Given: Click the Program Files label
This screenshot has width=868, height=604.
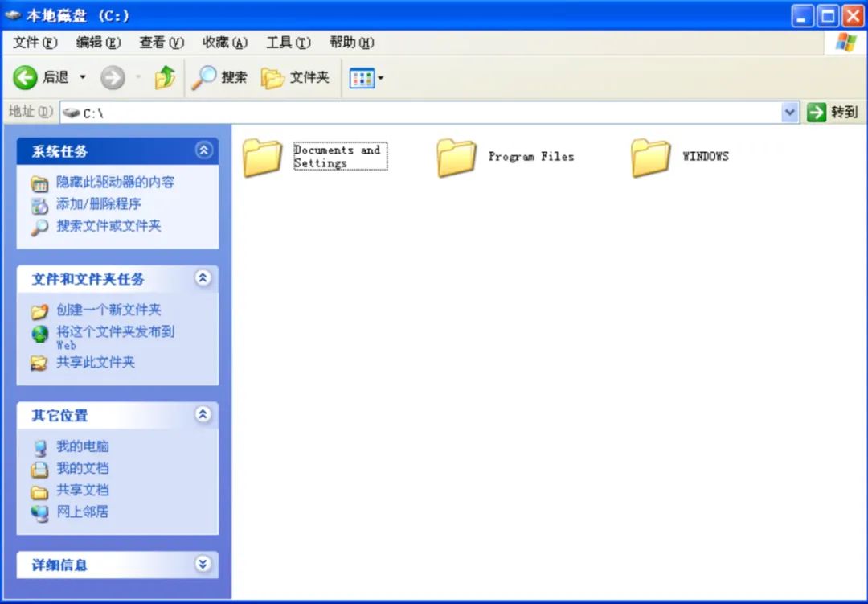Looking at the screenshot, I should click(x=531, y=157).
